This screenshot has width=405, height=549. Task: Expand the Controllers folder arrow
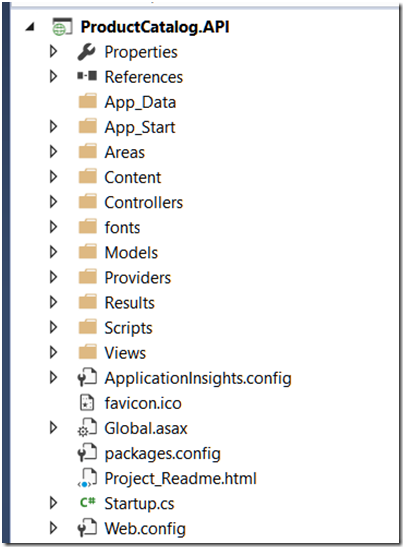click(54, 202)
